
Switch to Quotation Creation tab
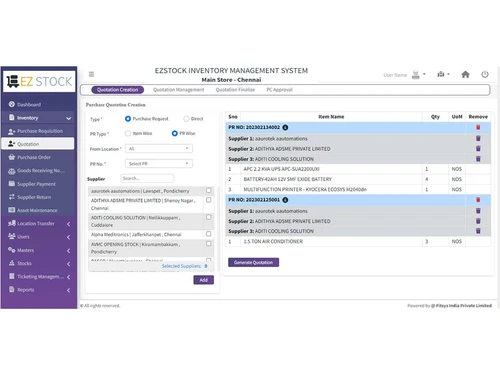117,90
